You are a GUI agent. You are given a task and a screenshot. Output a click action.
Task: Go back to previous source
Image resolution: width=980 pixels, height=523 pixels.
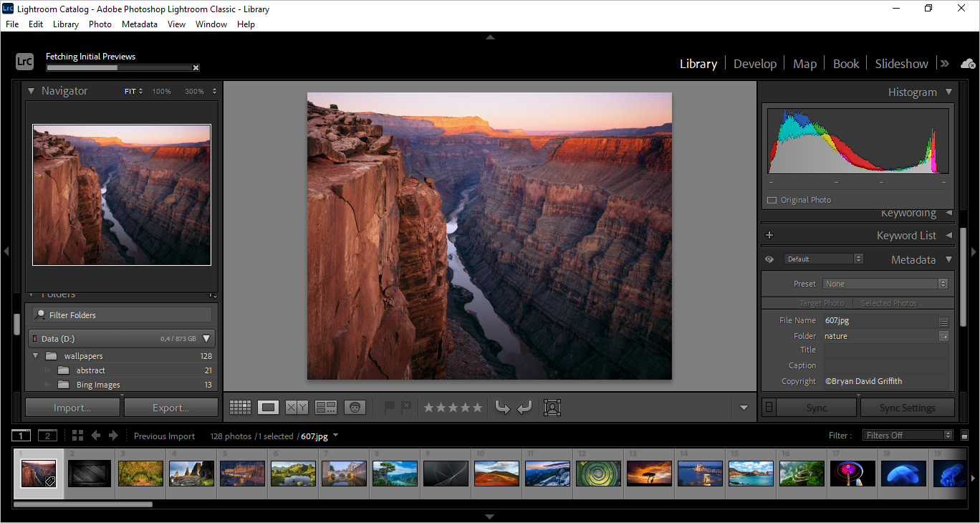point(95,436)
